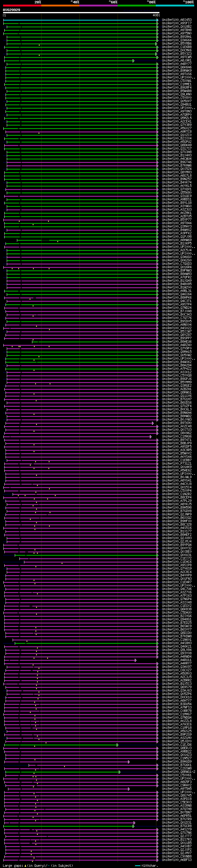Open hit UniRef100_Q8G745

[177, 796]
